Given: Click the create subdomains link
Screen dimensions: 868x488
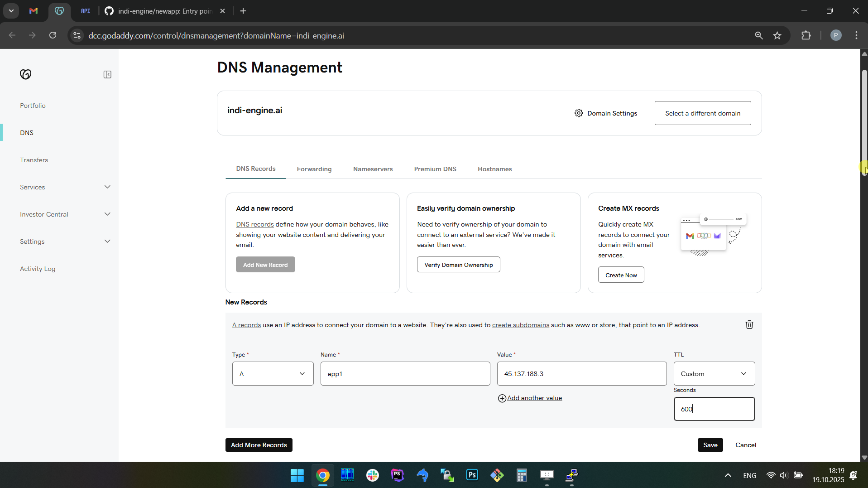Looking at the screenshot, I should tap(520, 325).
